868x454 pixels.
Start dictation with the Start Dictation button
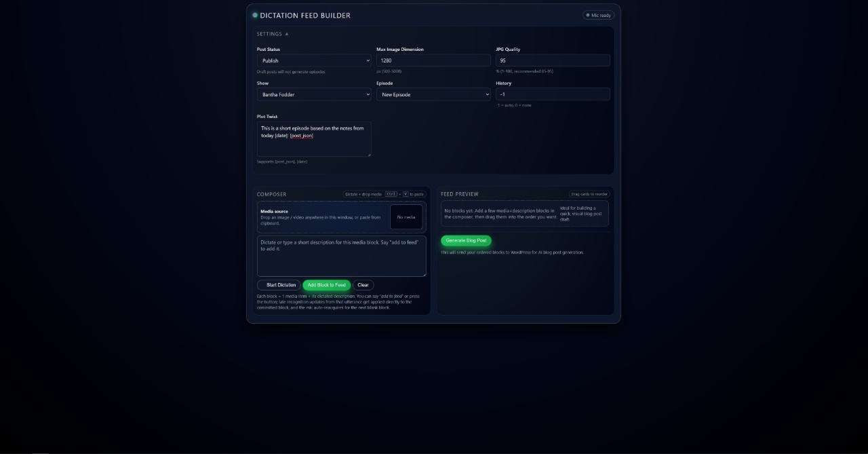tap(279, 285)
